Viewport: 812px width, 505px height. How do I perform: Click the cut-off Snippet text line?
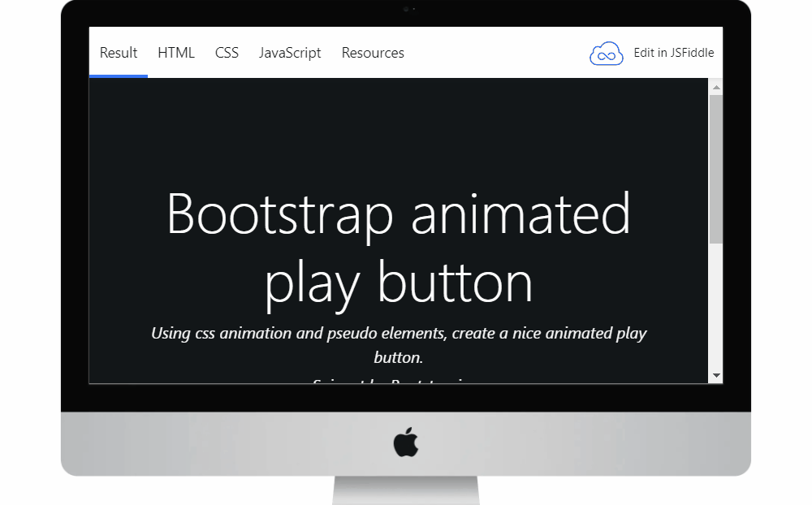[398, 380]
